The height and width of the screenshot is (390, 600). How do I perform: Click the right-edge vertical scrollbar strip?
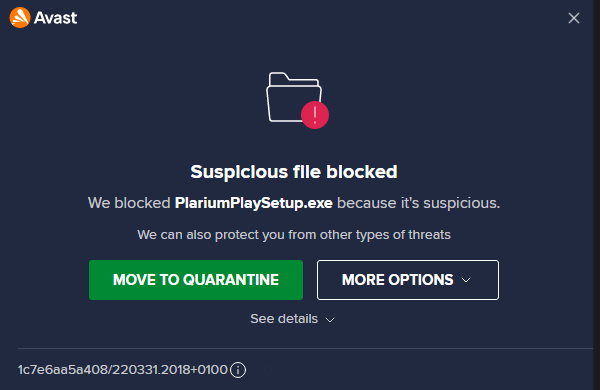click(x=597, y=195)
